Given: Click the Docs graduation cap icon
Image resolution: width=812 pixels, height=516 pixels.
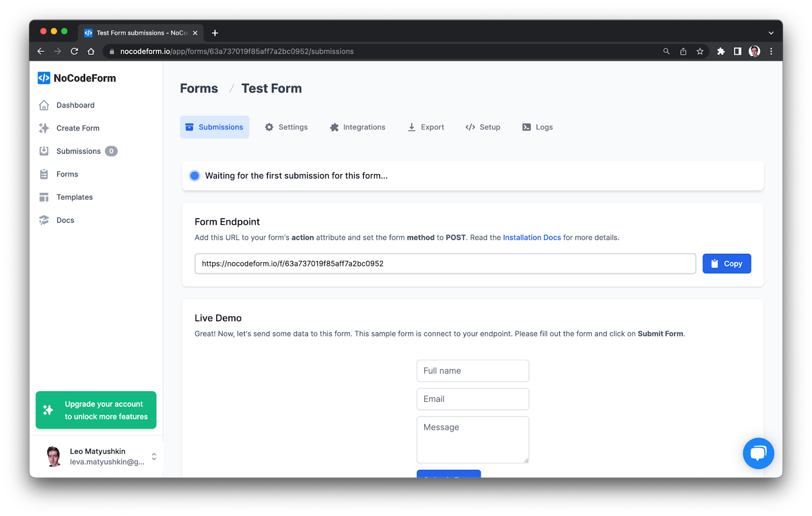Looking at the screenshot, I should coord(44,220).
